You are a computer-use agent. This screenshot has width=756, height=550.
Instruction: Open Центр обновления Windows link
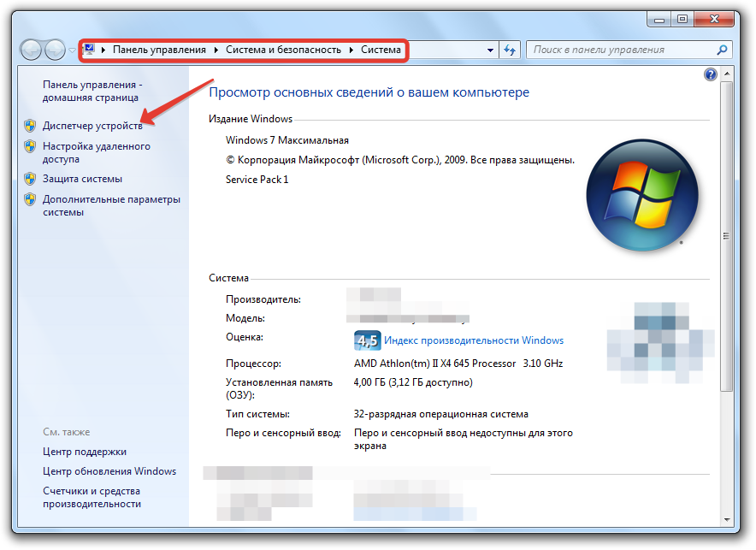pyautogui.click(x=109, y=471)
